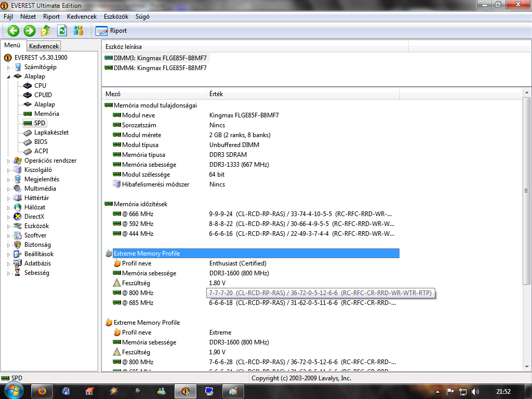The height and width of the screenshot is (399, 532).
Task: Go forward with the green right arrow
Action: [30, 31]
